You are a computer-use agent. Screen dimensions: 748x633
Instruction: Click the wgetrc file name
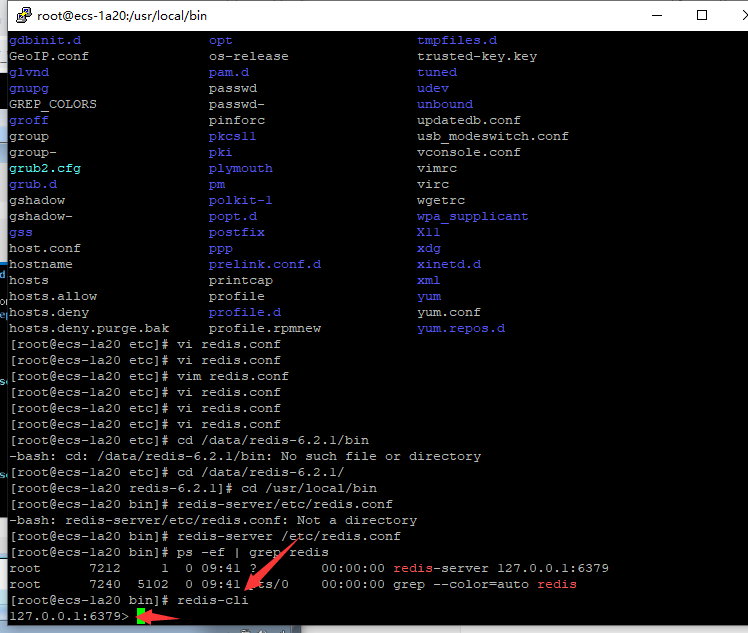tap(441, 200)
